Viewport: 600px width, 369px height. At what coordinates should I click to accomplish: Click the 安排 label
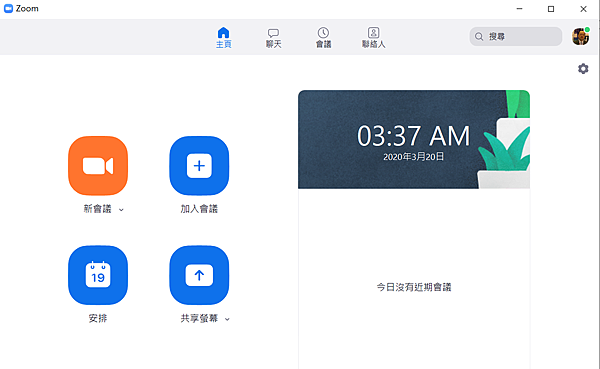tap(98, 318)
